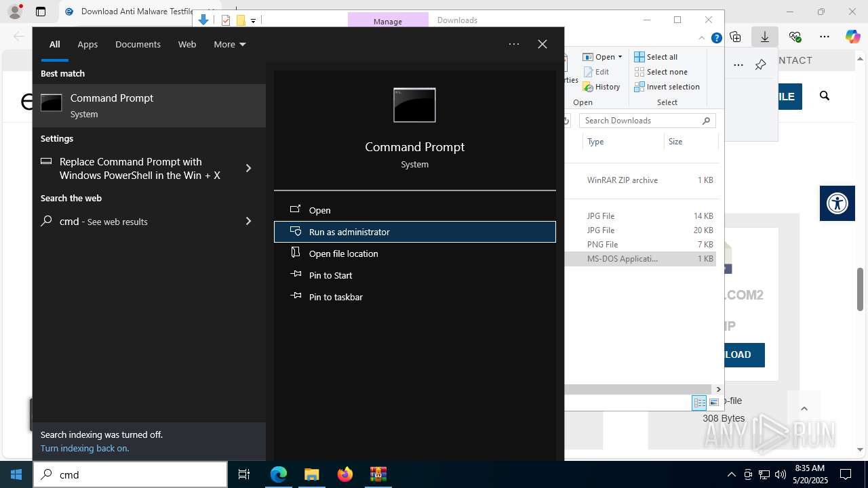Screen dimensions: 868x488
Task: Open Customize Quick Access Toolbar dropdown
Action: coord(253,21)
